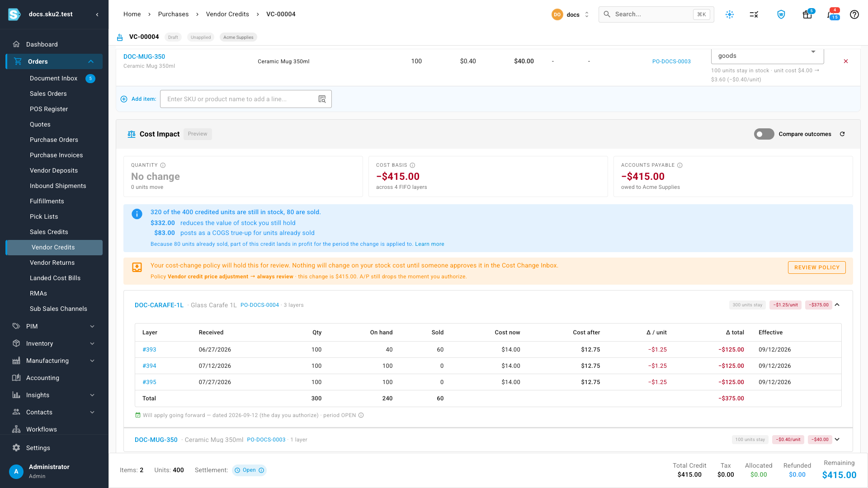The width and height of the screenshot is (868, 488).
Task: Open the Learn more link
Action: (x=429, y=244)
